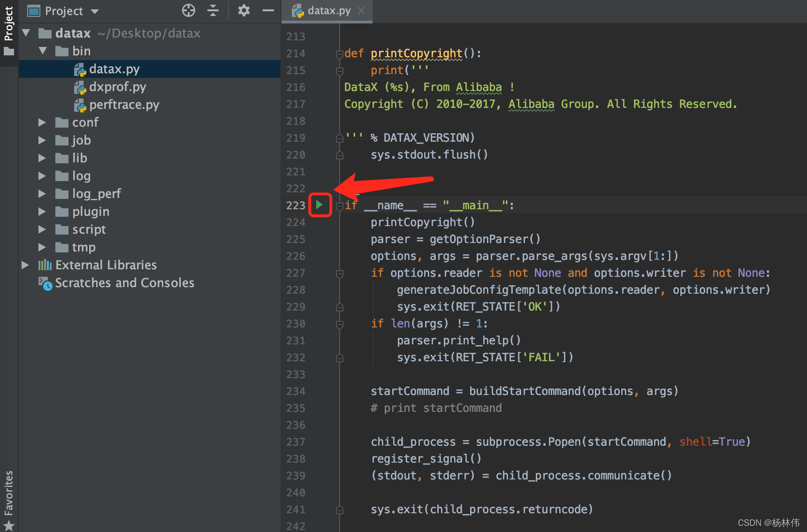Close the datax.py editor tab
The image size is (807, 532).
pos(361,10)
